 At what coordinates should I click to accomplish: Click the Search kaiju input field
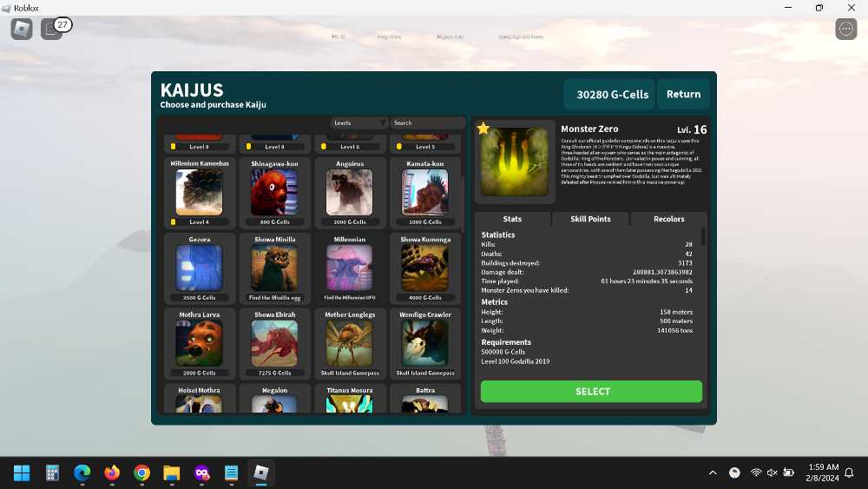click(427, 123)
